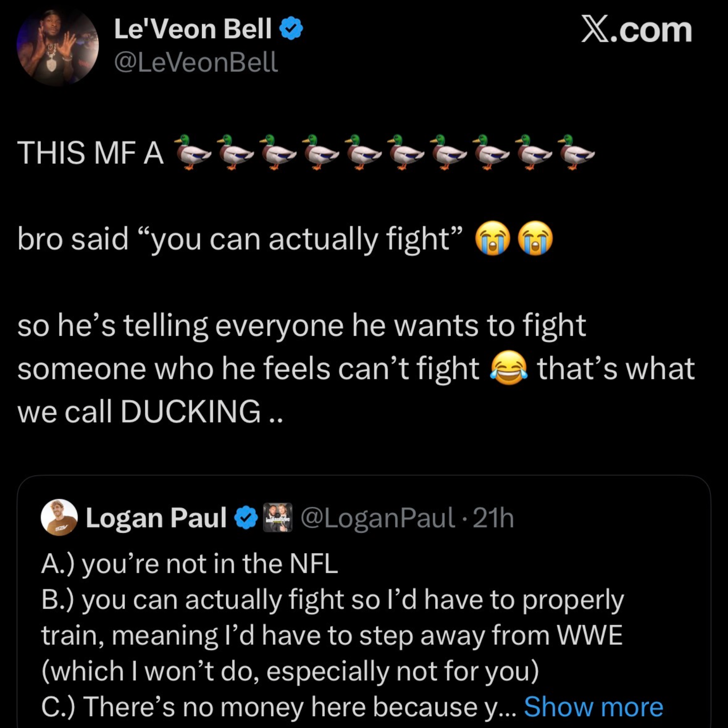
Task: Click the first duck emoji after "THIS MF A"
Action: (x=193, y=152)
